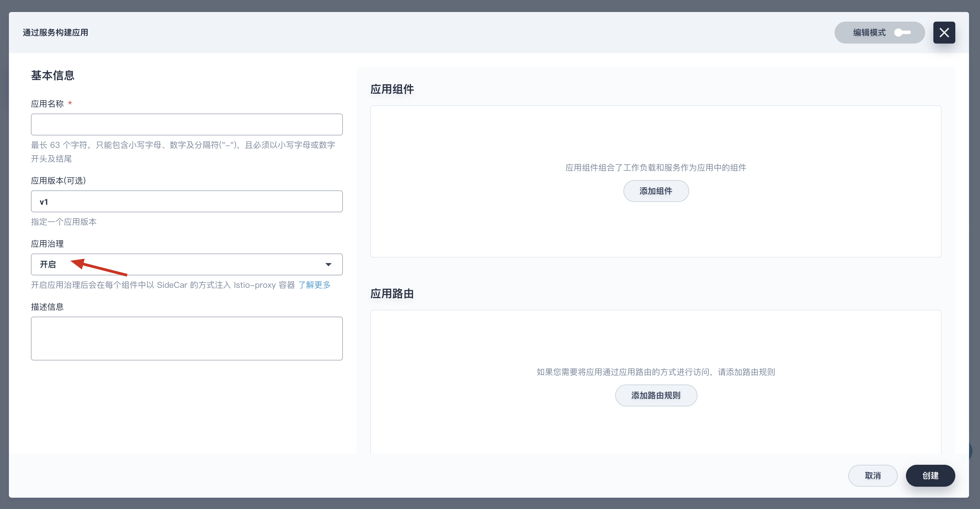Click the name rule hint starting 最长 63 个字符
980x509 pixels.
(x=183, y=152)
